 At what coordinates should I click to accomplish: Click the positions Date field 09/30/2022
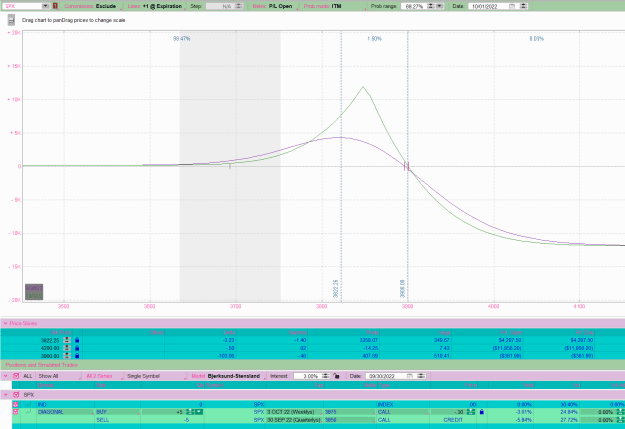coord(385,376)
